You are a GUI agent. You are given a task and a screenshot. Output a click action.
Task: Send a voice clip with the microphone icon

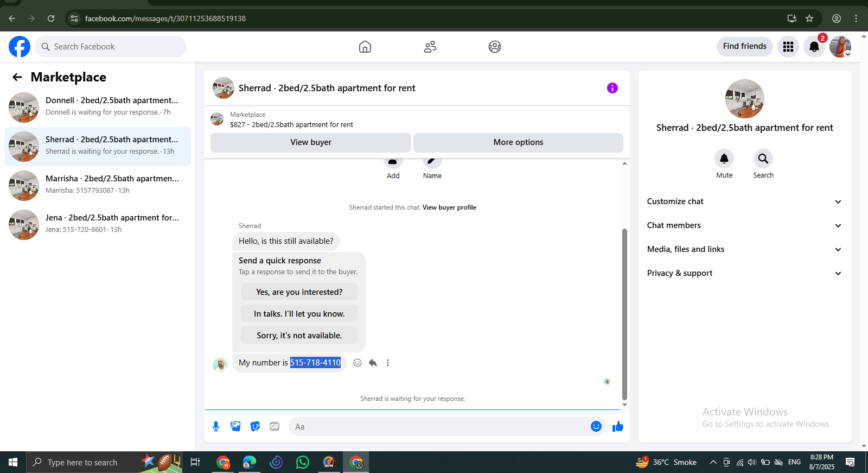(216, 426)
